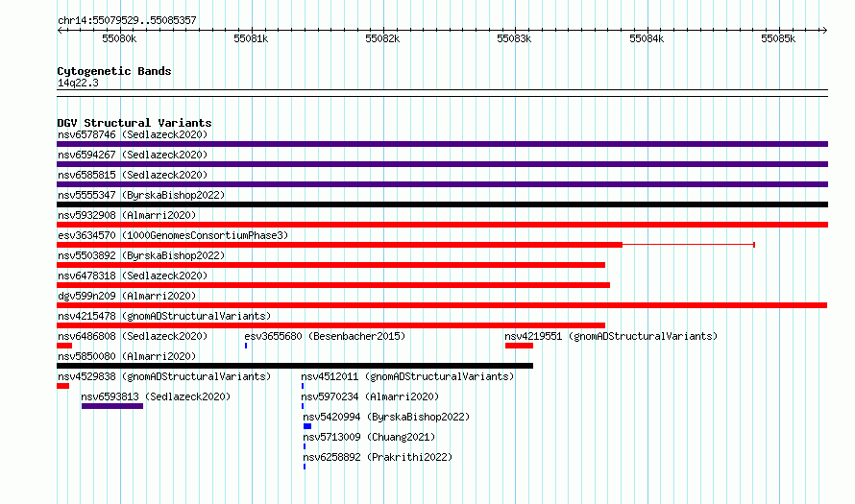Open the nsv5850080 (Almarri2020) label

[127, 356]
